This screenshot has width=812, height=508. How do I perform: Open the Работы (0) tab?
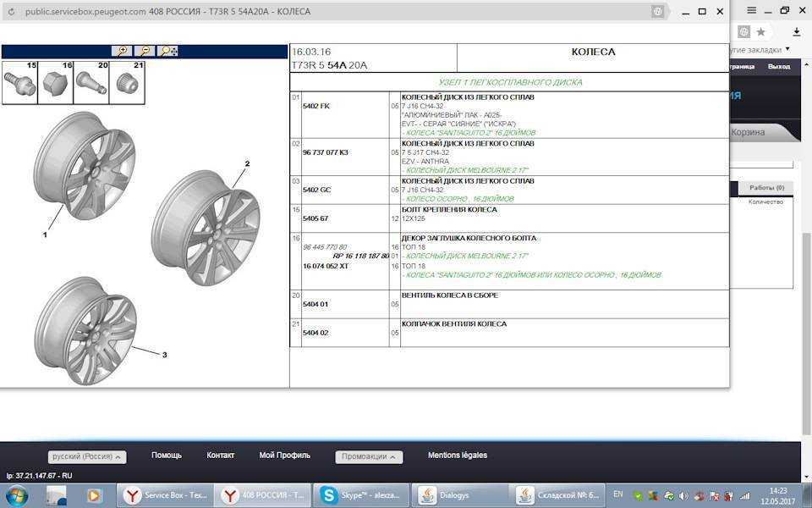766,188
